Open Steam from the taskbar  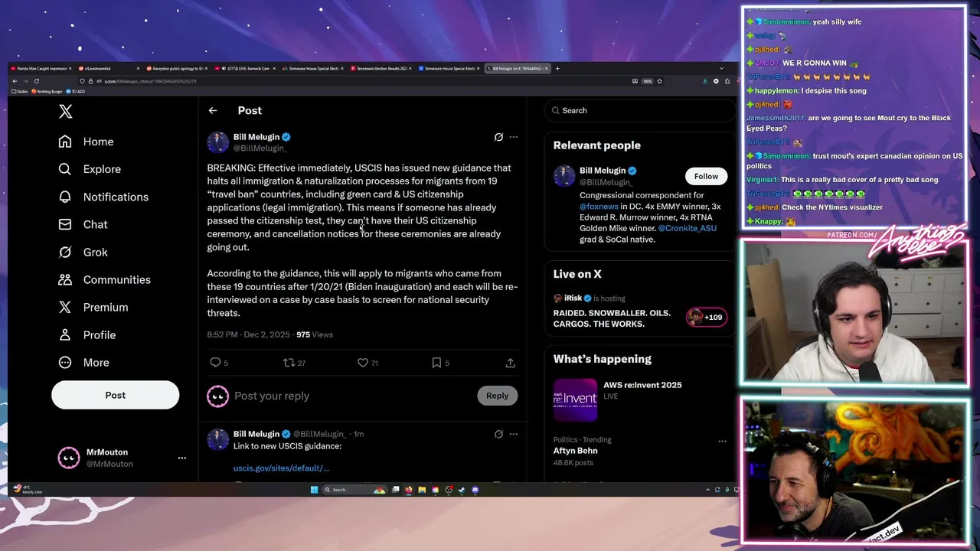(x=462, y=490)
